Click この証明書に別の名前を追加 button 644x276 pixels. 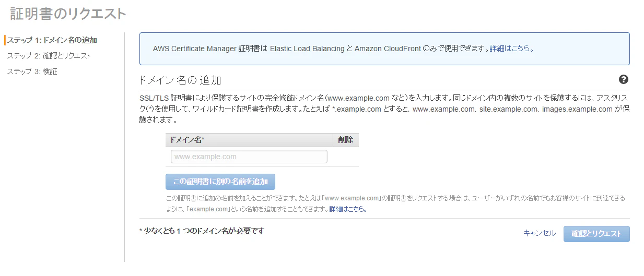(220, 182)
